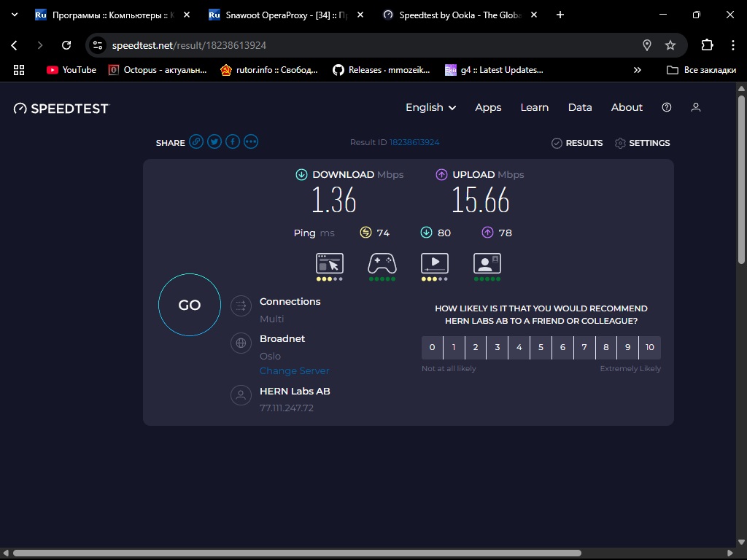747x560 pixels.
Task: Click the horizontal scrollbar at bottom
Action: pos(297,553)
